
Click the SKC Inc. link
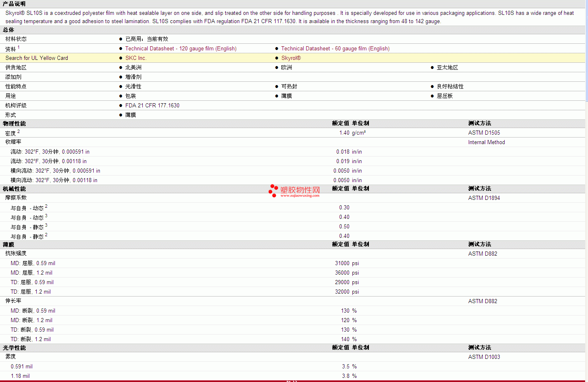(136, 58)
